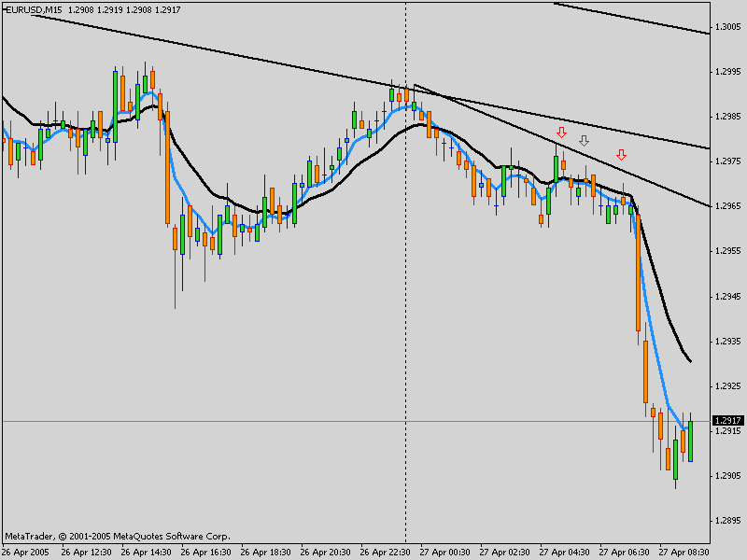This screenshot has width=747, height=560.
Task: Click the highlighted current price label 1.2917
Action: point(728,421)
